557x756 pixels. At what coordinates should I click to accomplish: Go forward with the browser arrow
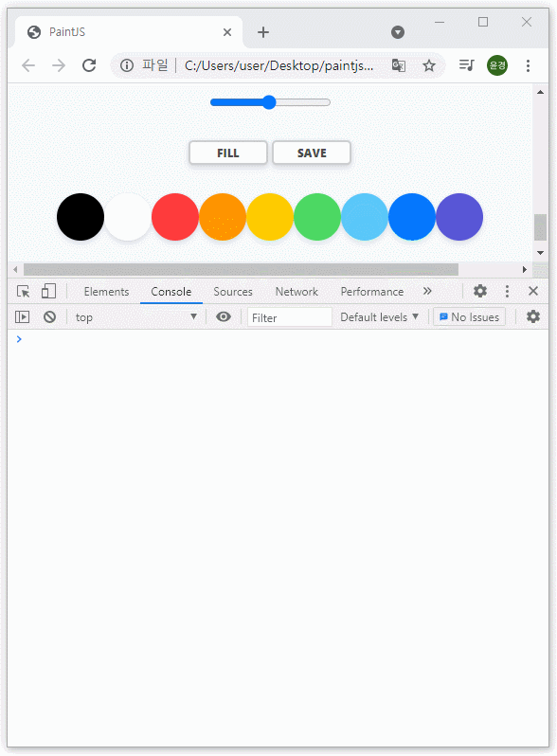pyautogui.click(x=59, y=65)
